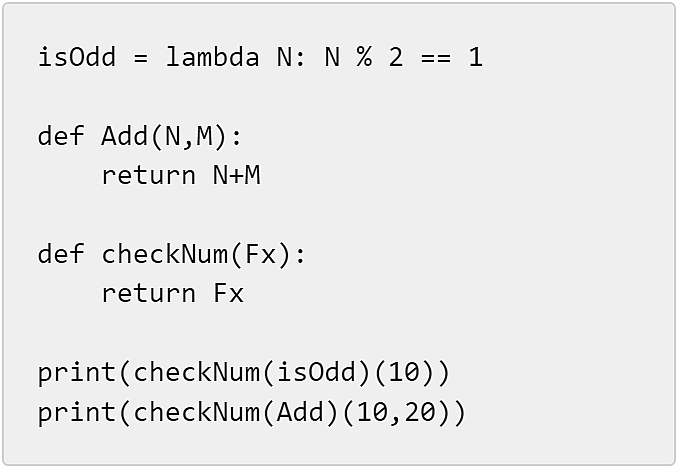Click the return N+M statement
This screenshot has height=467, width=677.
coord(181,176)
